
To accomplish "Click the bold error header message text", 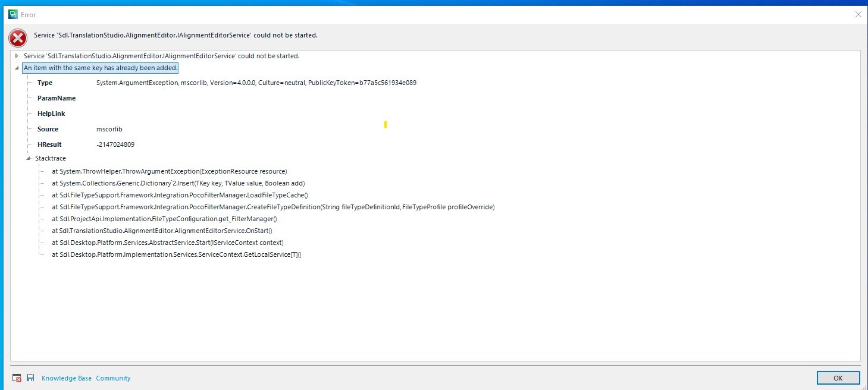I will pos(176,35).
